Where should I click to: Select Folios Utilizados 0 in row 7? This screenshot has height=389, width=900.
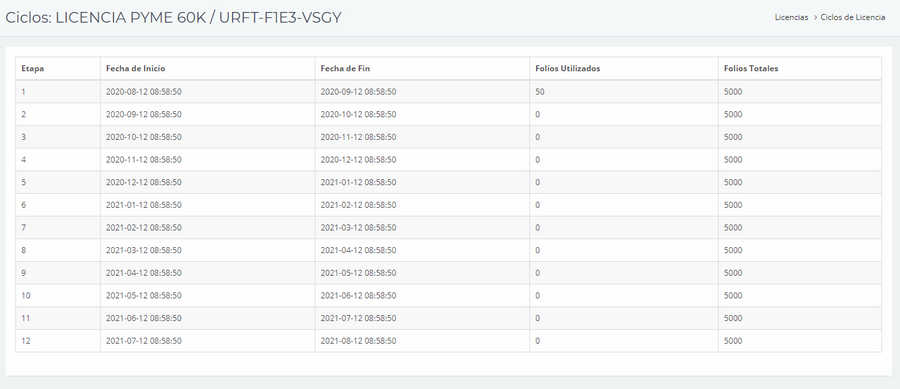point(537,227)
